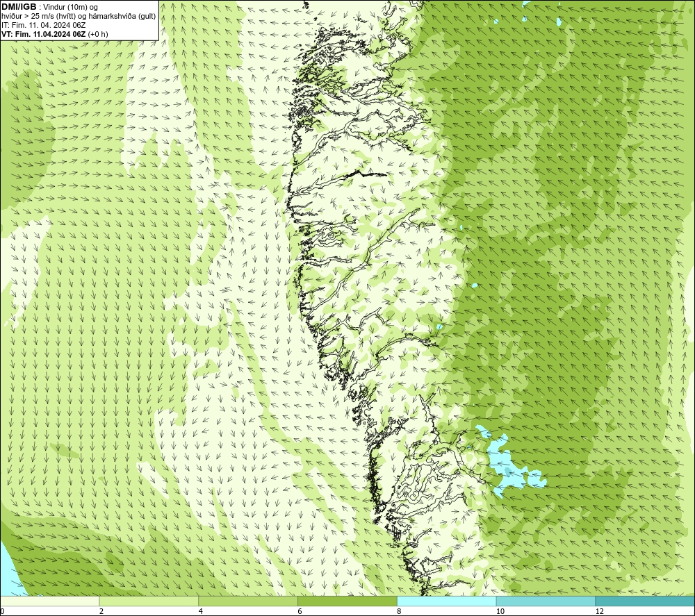Click the thick black fjord line marking

366,174
